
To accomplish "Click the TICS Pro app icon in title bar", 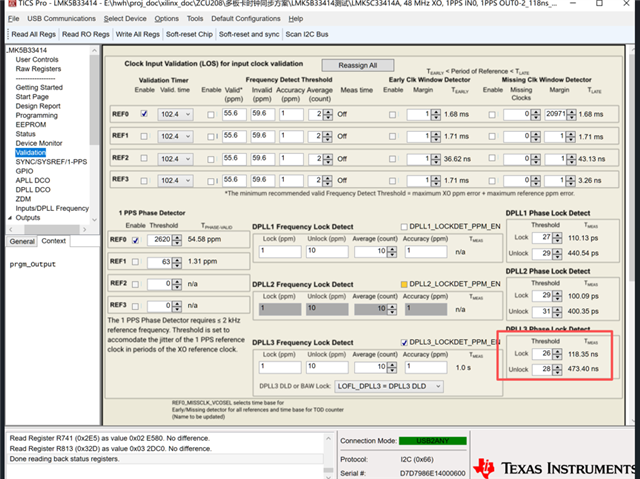I will 12,3.
